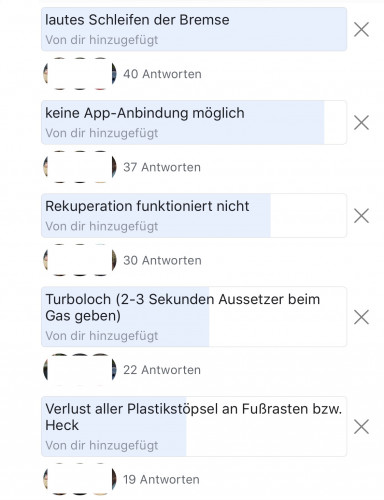Show the '19 Antworten' voters
Screen dimensions: 384x500
161,479
